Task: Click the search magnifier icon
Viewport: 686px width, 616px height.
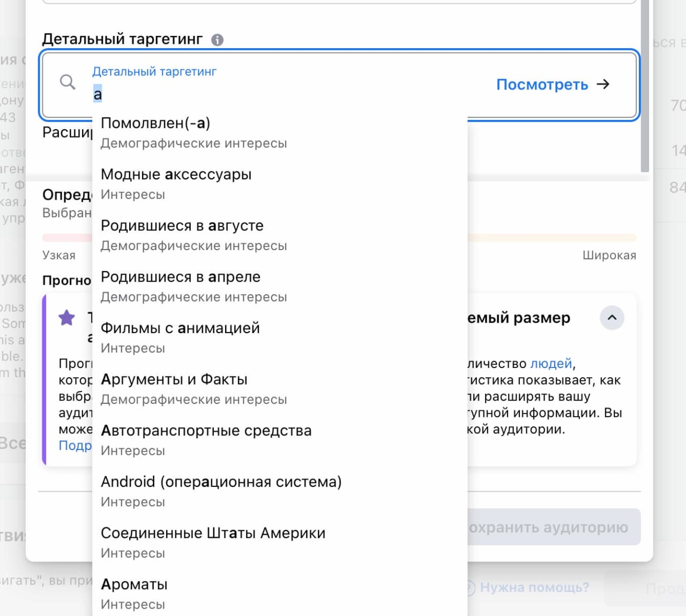Action: (68, 82)
